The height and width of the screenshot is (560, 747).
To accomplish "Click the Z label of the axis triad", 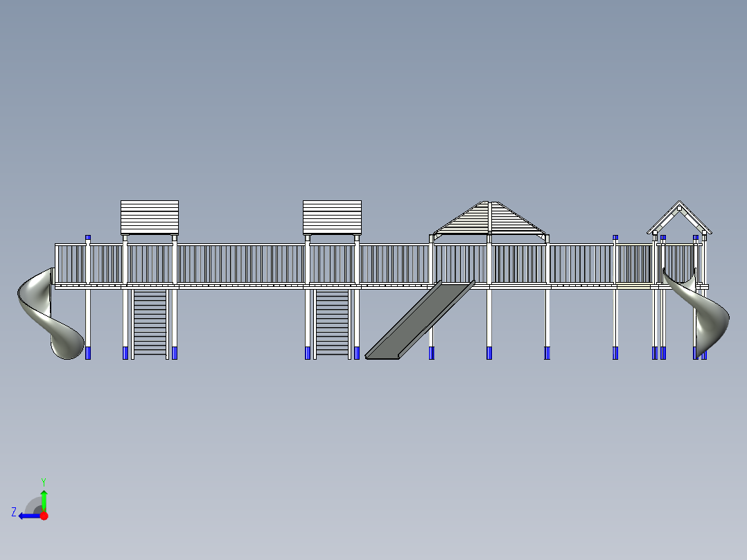I will click(x=14, y=512).
